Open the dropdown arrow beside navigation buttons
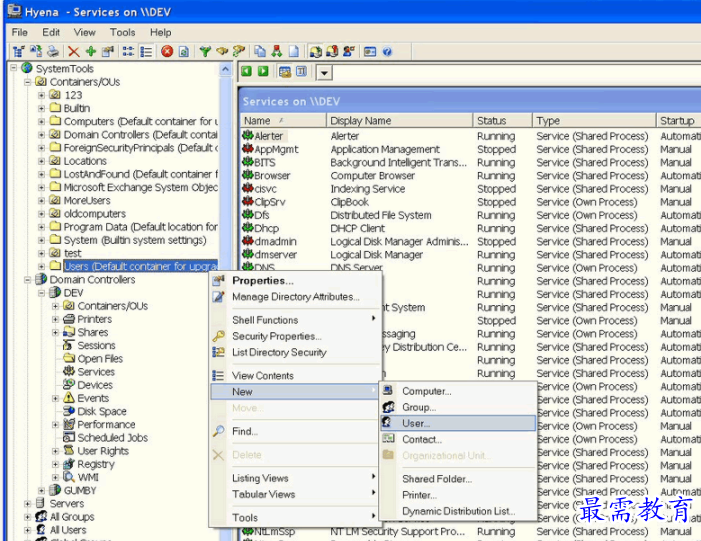Screen dimensions: 701x541 [325, 72]
